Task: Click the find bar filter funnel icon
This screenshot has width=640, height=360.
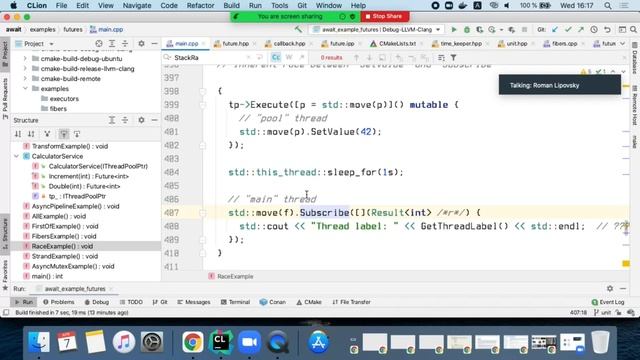Action: point(453,58)
